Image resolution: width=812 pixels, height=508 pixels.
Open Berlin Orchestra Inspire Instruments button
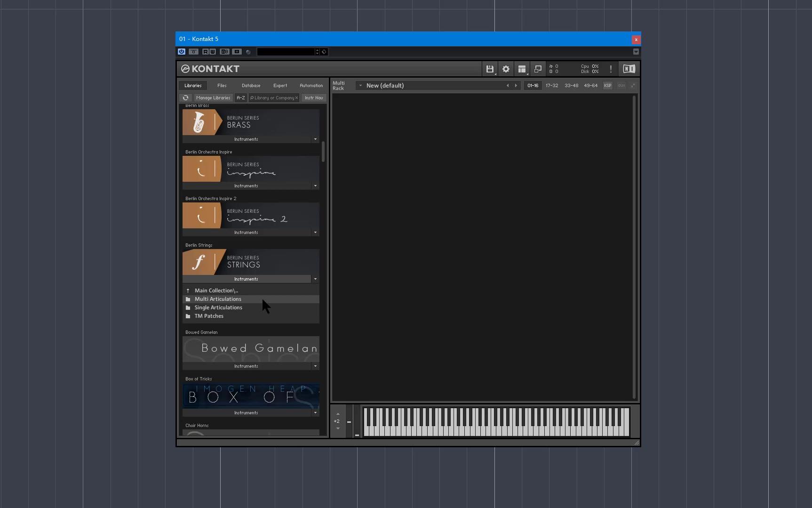coord(247,186)
